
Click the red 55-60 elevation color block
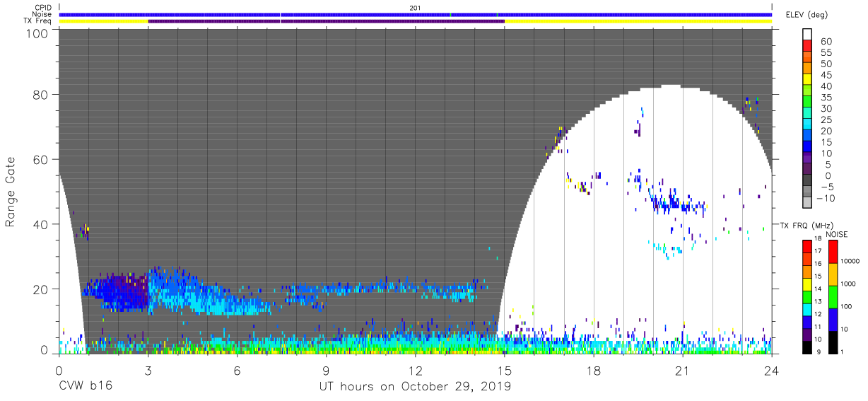pos(808,47)
